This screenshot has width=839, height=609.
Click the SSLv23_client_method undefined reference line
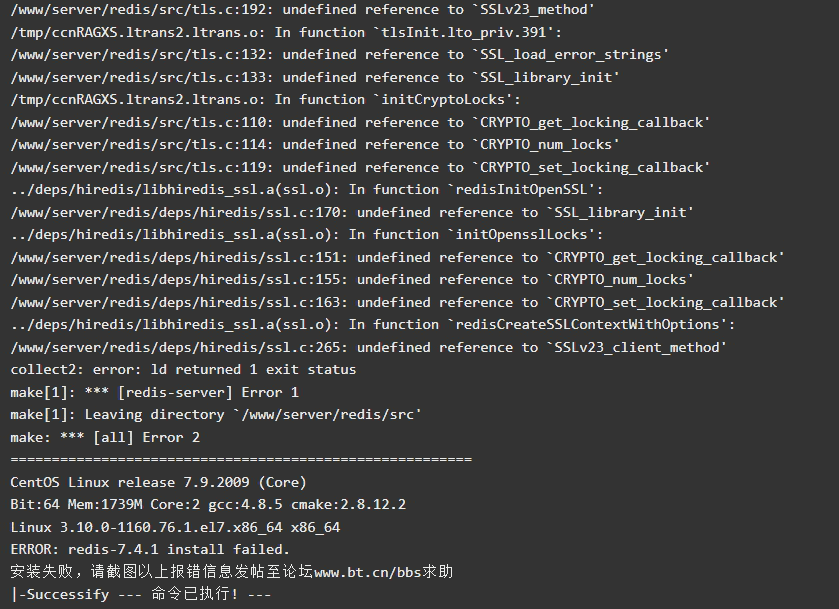[368, 347]
